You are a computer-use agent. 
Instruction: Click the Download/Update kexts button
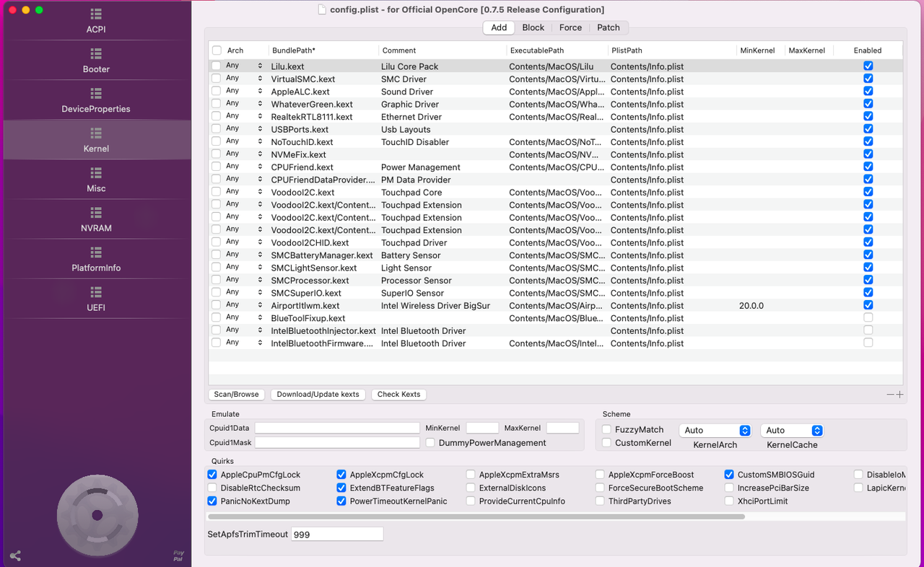(318, 395)
